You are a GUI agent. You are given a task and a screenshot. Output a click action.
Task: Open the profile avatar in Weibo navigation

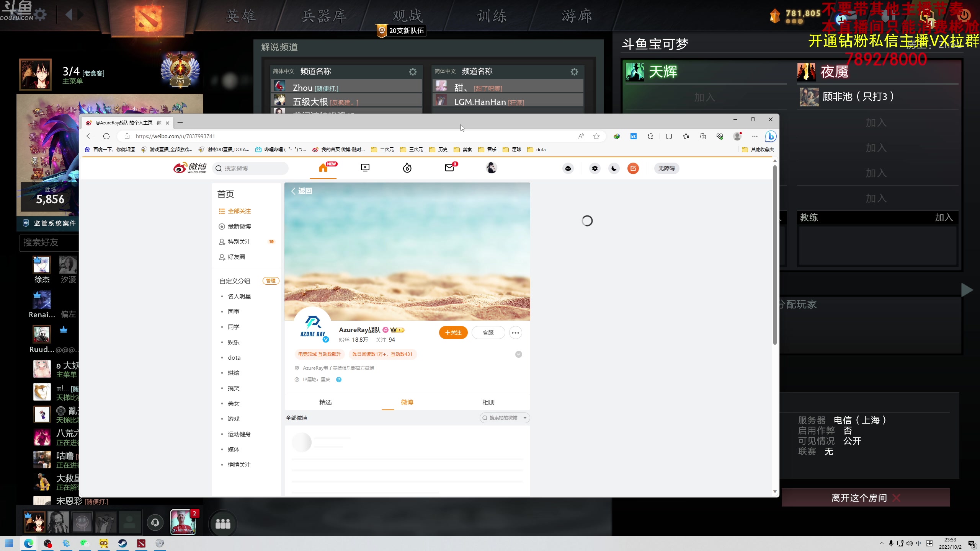point(492,168)
